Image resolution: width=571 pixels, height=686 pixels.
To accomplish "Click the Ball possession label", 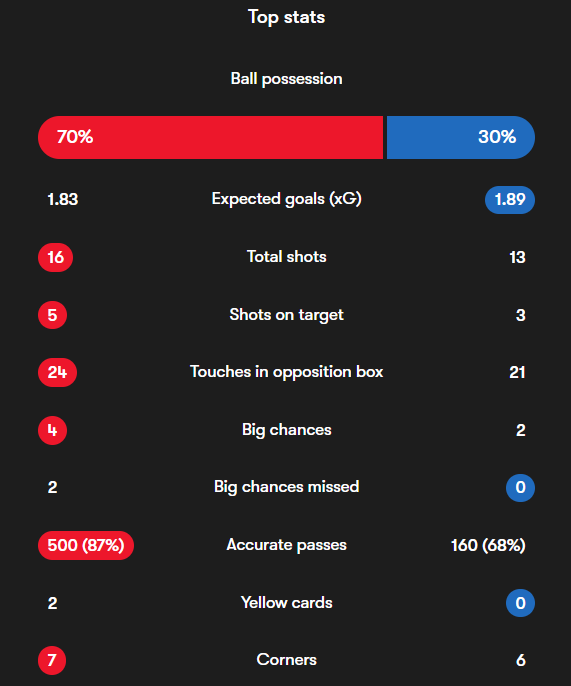I will pos(287,79).
